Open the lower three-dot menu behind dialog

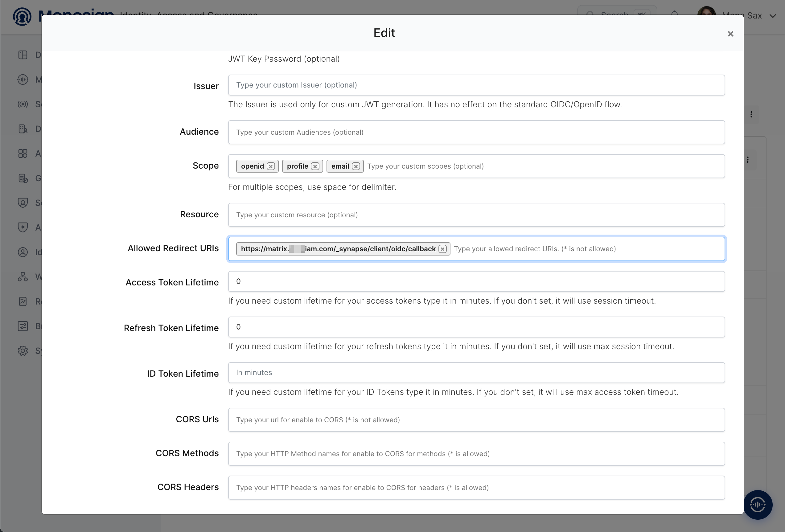pos(747,160)
